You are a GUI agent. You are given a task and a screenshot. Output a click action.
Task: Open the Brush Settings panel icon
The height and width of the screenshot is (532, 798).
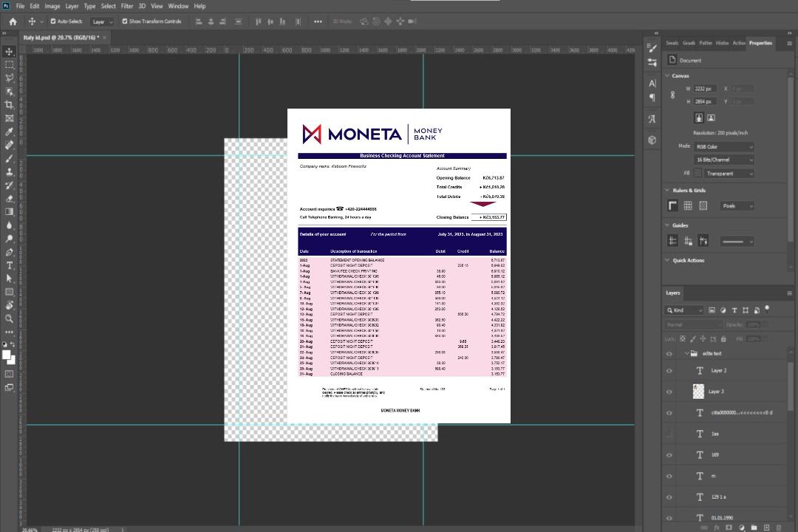click(652, 48)
